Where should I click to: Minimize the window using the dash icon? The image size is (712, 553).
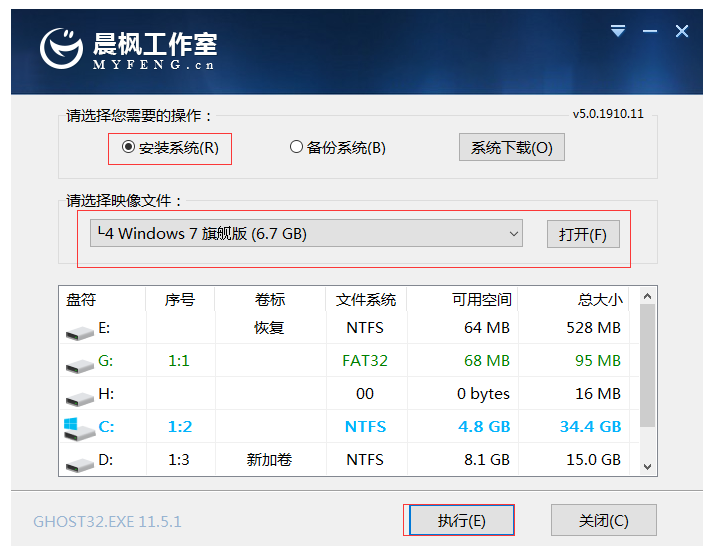click(x=650, y=32)
